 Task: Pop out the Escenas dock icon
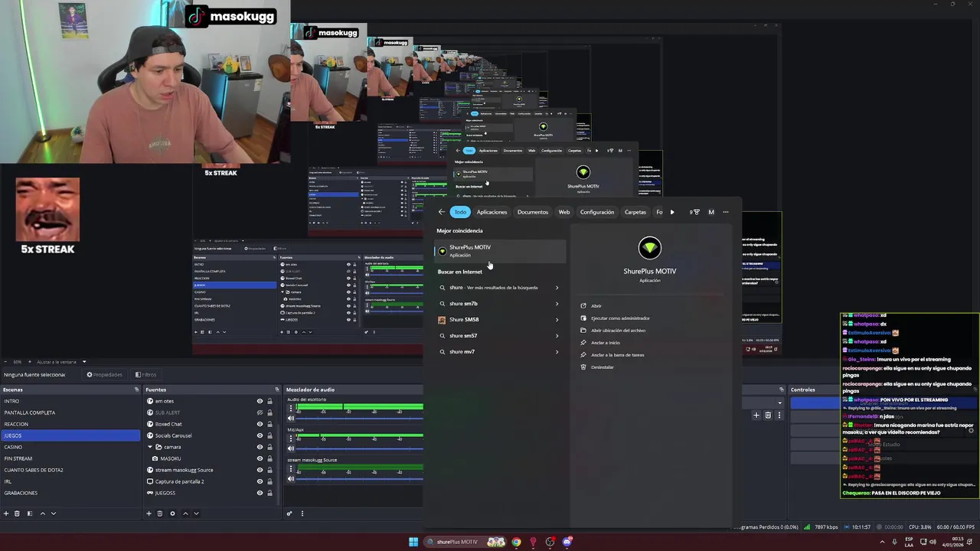(x=136, y=390)
